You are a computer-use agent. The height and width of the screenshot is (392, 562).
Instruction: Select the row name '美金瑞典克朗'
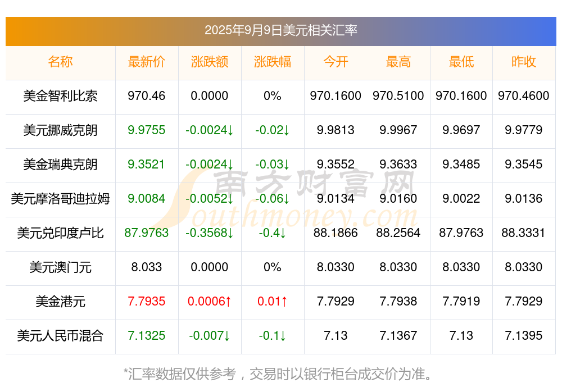(x=60, y=165)
